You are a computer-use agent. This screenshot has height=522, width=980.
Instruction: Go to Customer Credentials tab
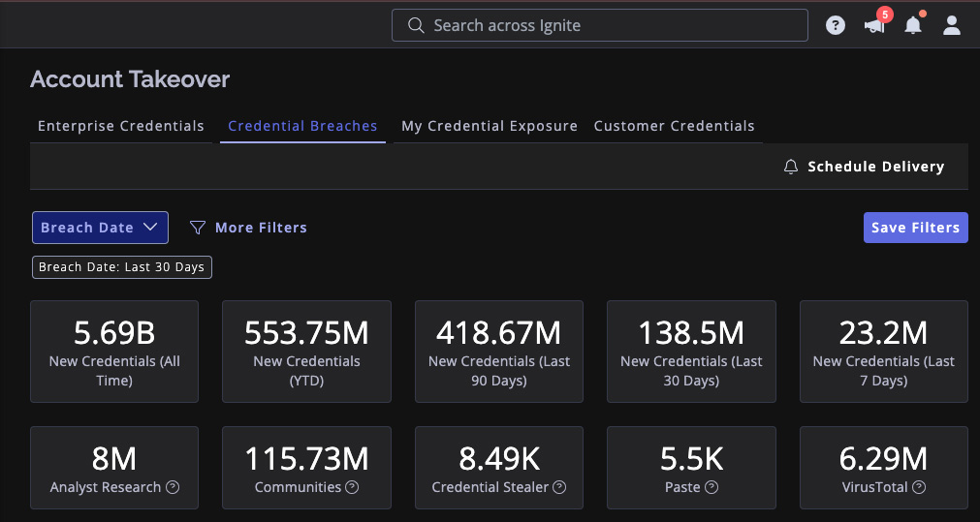click(x=675, y=126)
